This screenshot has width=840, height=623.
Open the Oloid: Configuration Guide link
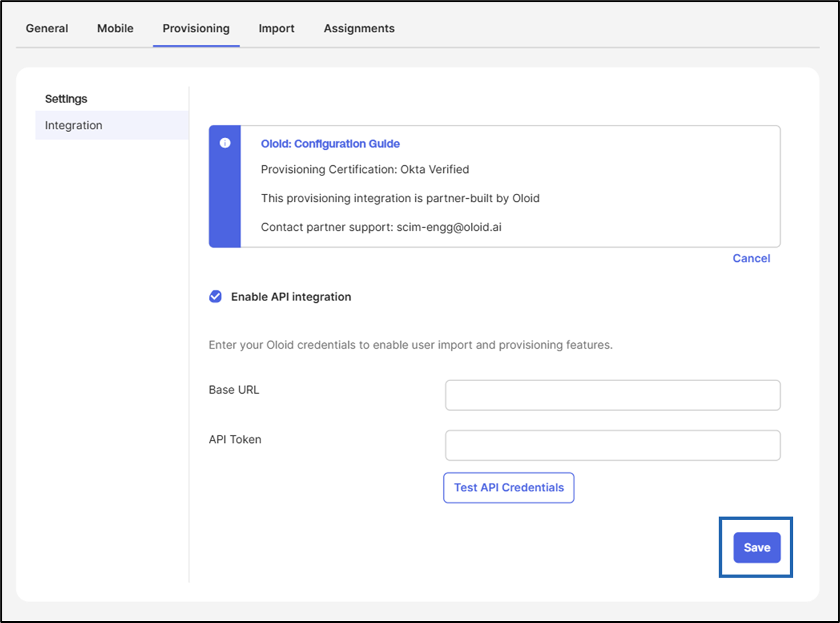pyautogui.click(x=330, y=144)
